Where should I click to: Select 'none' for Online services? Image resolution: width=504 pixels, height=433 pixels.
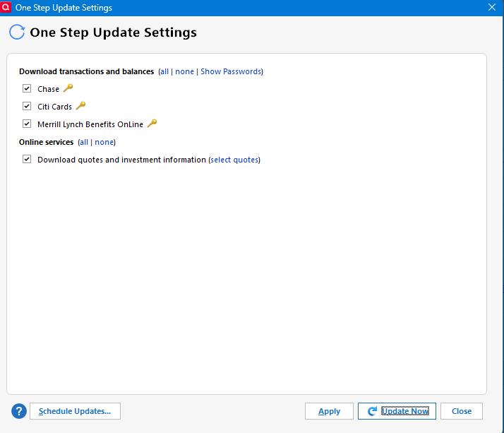[x=104, y=142]
